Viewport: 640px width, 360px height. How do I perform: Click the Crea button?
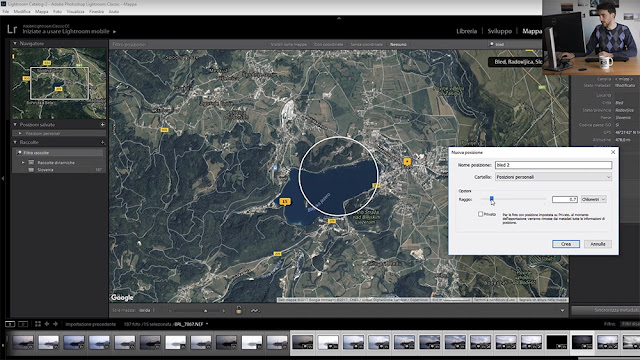pos(566,244)
